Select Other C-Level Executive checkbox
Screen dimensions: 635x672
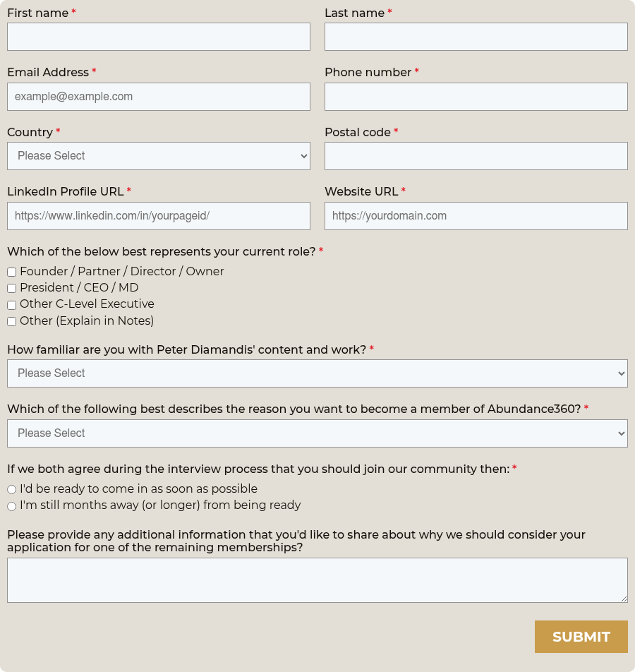click(12, 305)
